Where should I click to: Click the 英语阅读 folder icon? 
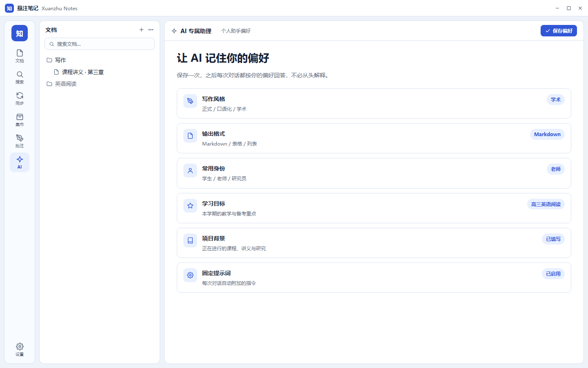coord(49,84)
